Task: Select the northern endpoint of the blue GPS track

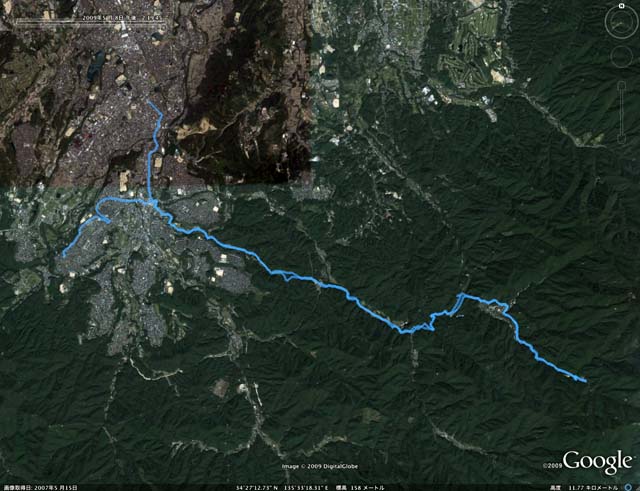Action: (149, 102)
